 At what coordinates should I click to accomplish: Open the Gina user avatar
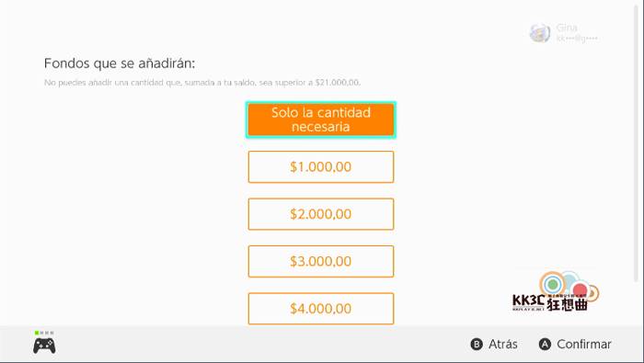tap(540, 33)
